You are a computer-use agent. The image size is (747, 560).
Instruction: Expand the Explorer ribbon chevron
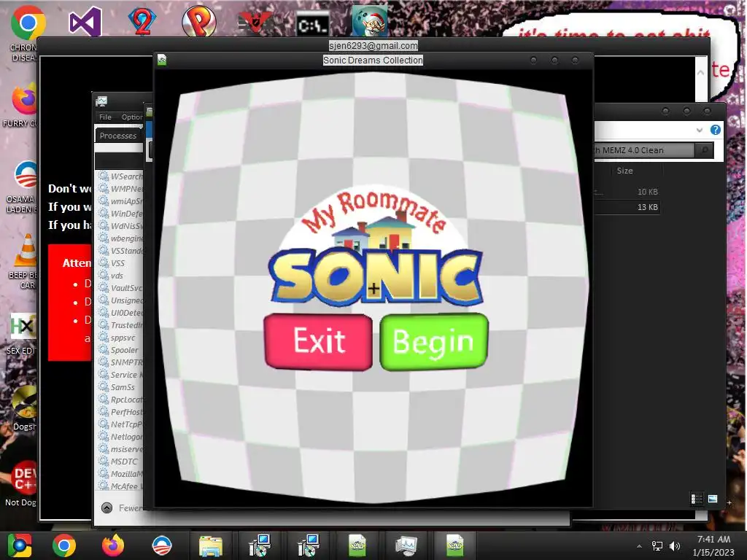click(699, 130)
